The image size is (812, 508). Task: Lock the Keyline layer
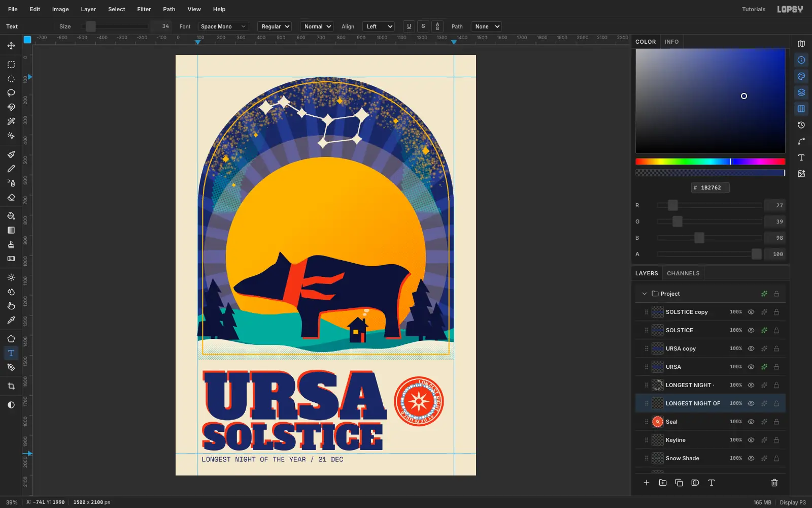coord(776,440)
